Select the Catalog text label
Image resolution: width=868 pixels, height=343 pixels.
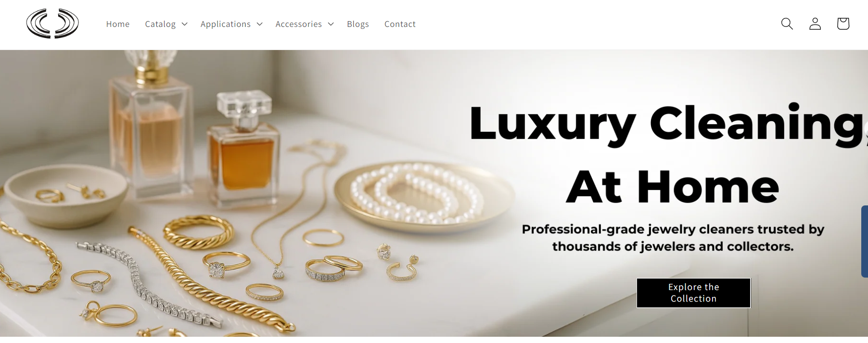coord(160,24)
